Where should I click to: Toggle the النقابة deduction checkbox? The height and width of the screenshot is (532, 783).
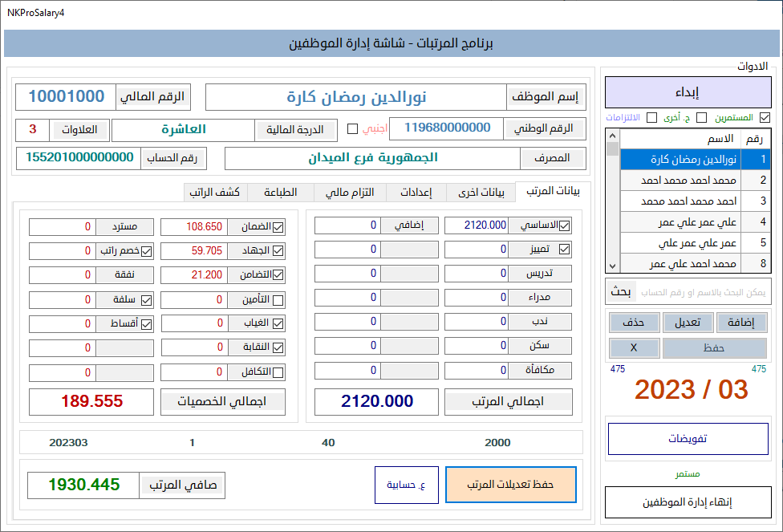tap(278, 347)
